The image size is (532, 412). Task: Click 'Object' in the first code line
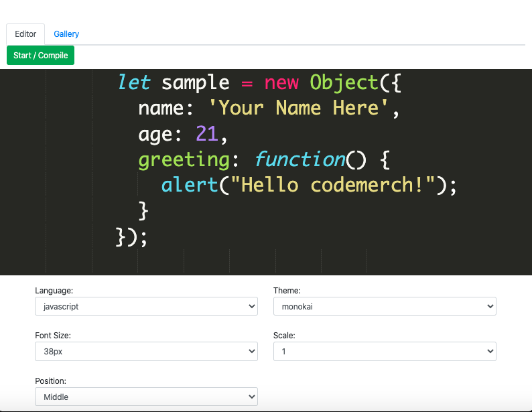[344, 83]
